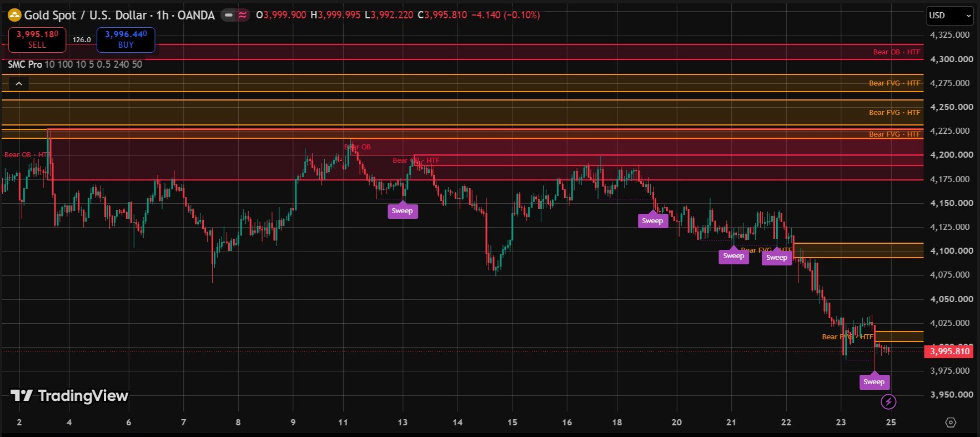Select the SMC Pro indicator legend

pyautogui.click(x=75, y=64)
